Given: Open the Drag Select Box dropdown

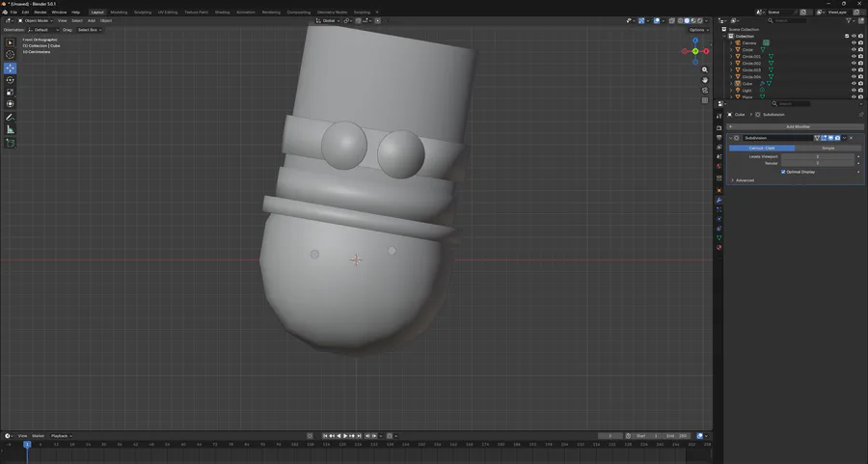Looking at the screenshot, I should (x=90, y=29).
